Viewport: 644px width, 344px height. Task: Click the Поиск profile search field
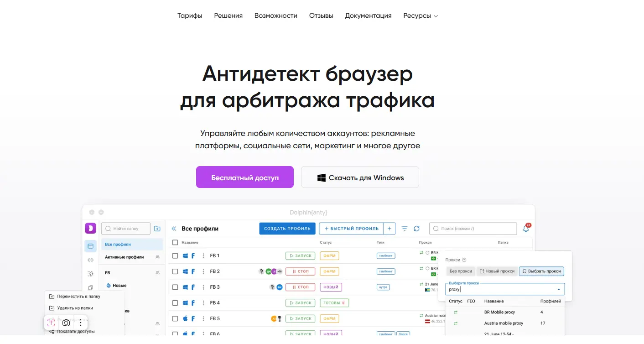(x=473, y=229)
